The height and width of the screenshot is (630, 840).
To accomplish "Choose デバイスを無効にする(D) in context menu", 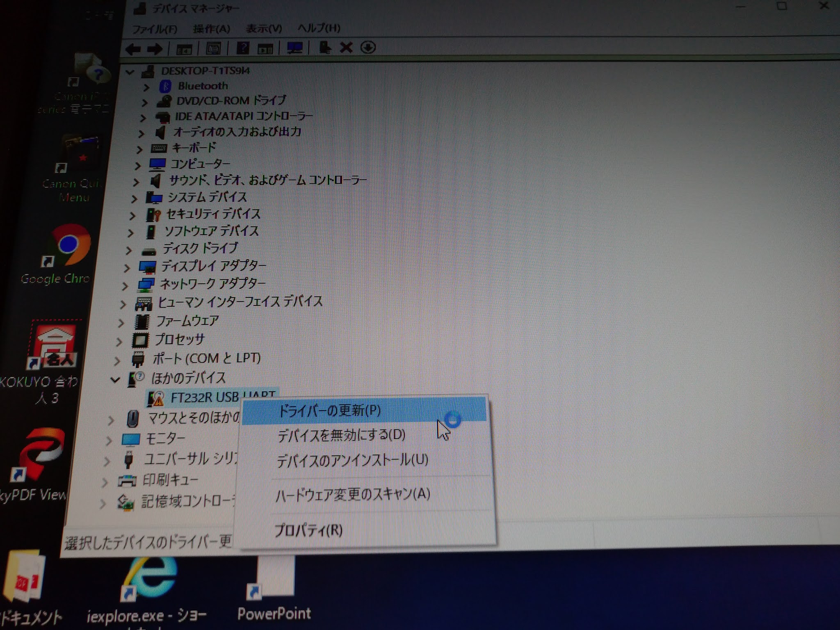I will (365, 435).
